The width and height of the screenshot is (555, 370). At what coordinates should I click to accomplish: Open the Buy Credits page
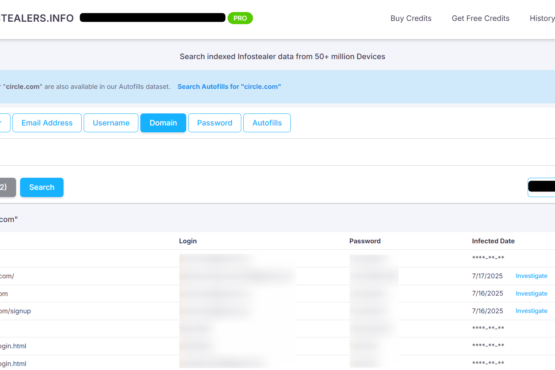tap(411, 18)
